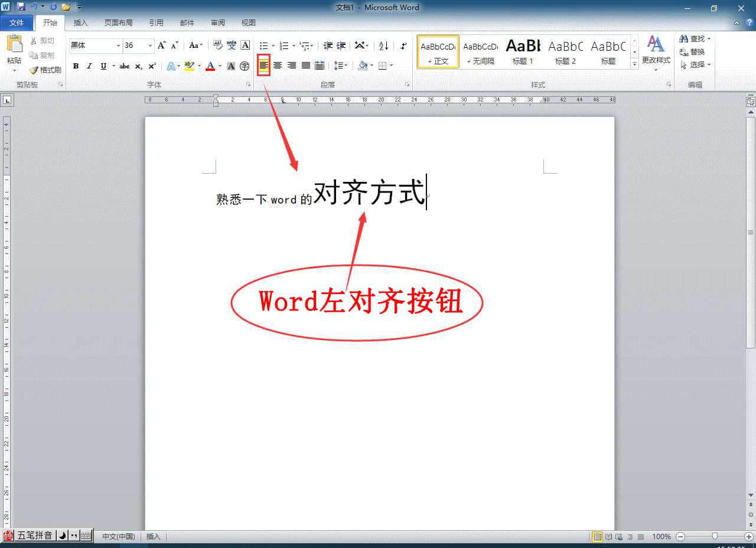
Task: Click the Paste (粘贴) clipboard icon
Action: pyautogui.click(x=14, y=44)
